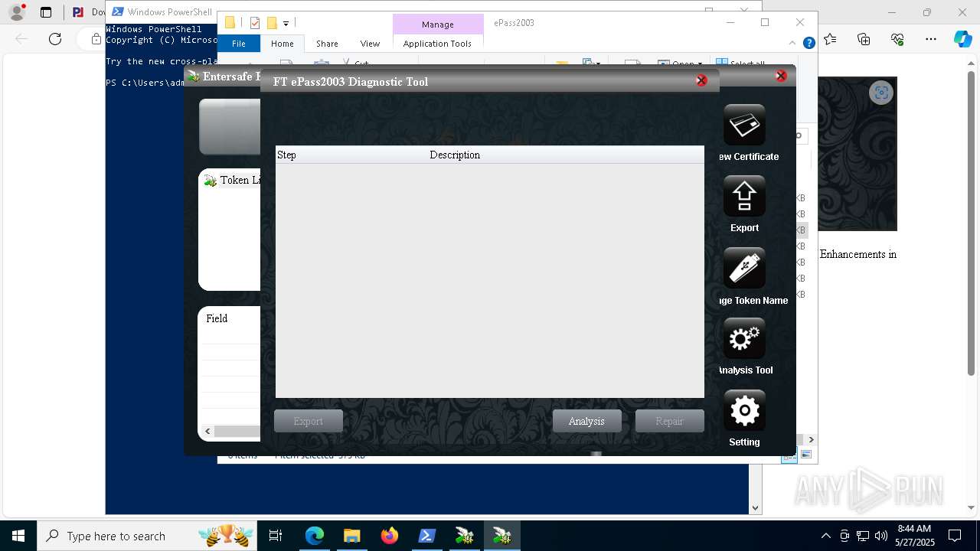Open the File tab in Explorer
The image size is (980, 551).
coord(239,44)
